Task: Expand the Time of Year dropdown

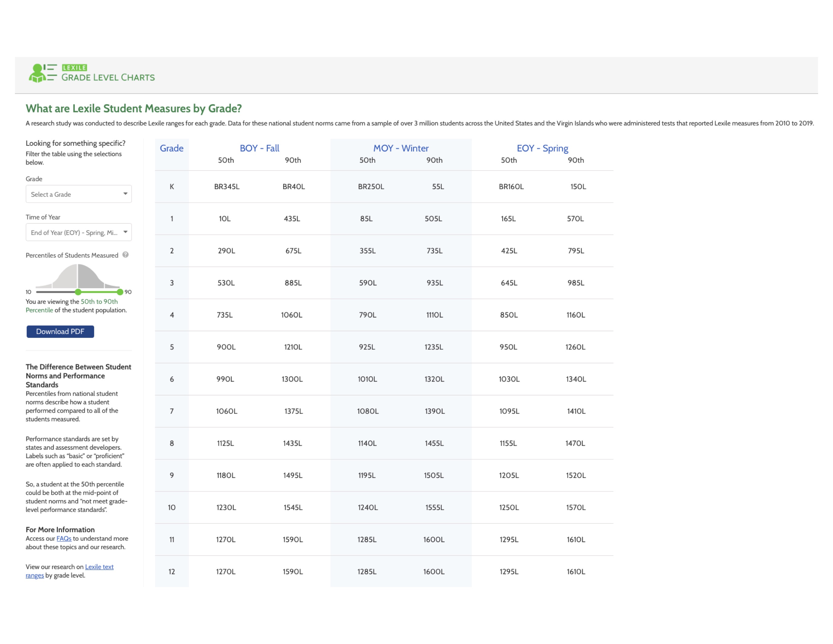Action: coord(78,232)
